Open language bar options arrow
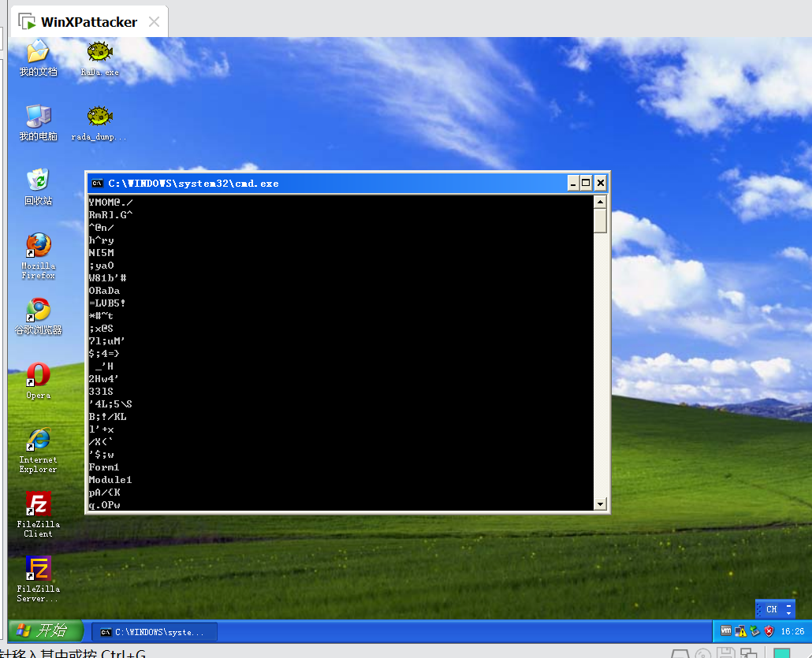Image resolution: width=812 pixels, height=658 pixels. (x=788, y=614)
